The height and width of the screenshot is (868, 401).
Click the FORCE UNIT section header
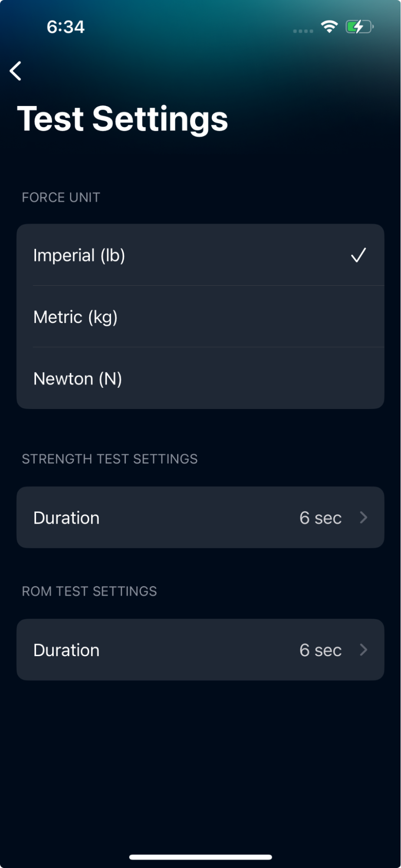(61, 198)
